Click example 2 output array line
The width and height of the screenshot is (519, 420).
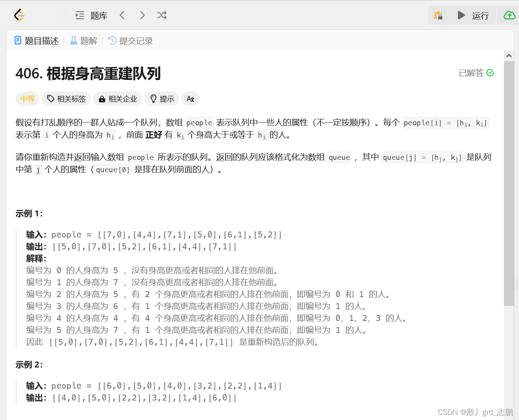click(x=132, y=398)
